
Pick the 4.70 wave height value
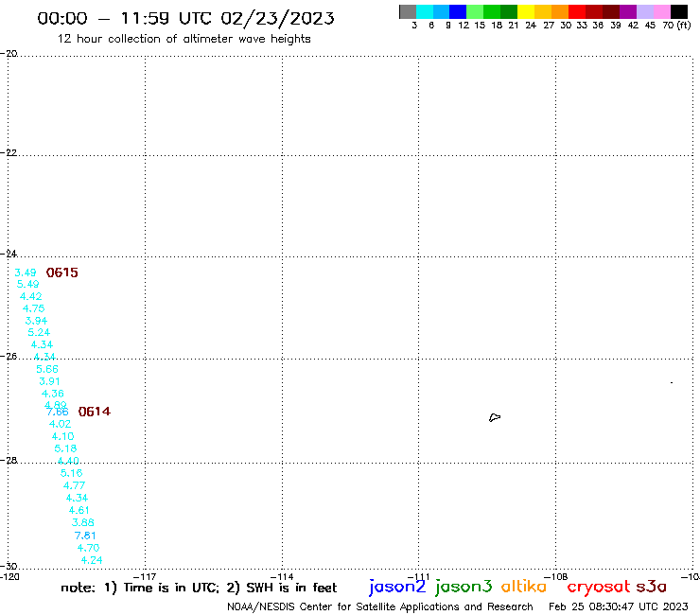88,548
